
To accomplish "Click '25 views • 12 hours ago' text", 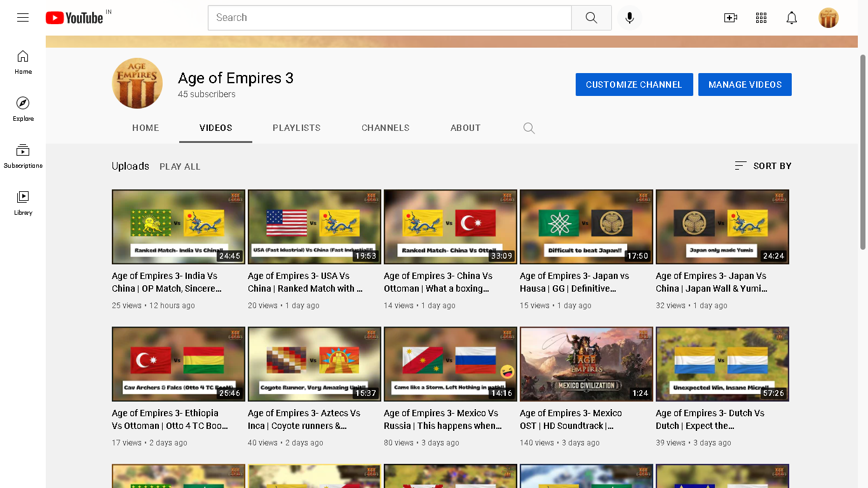I will click(x=153, y=306).
